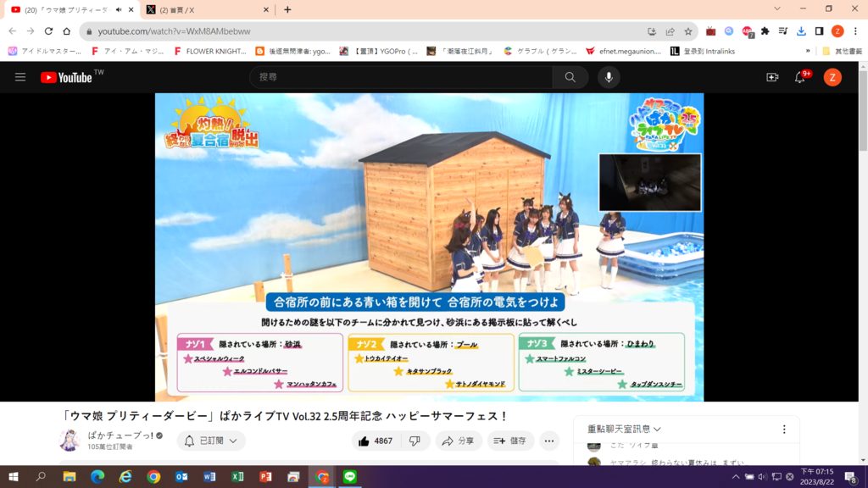This screenshot has height=488, width=868.
Task: Open the 其他書籤 bookmarks folder
Action: coord(842,51)
